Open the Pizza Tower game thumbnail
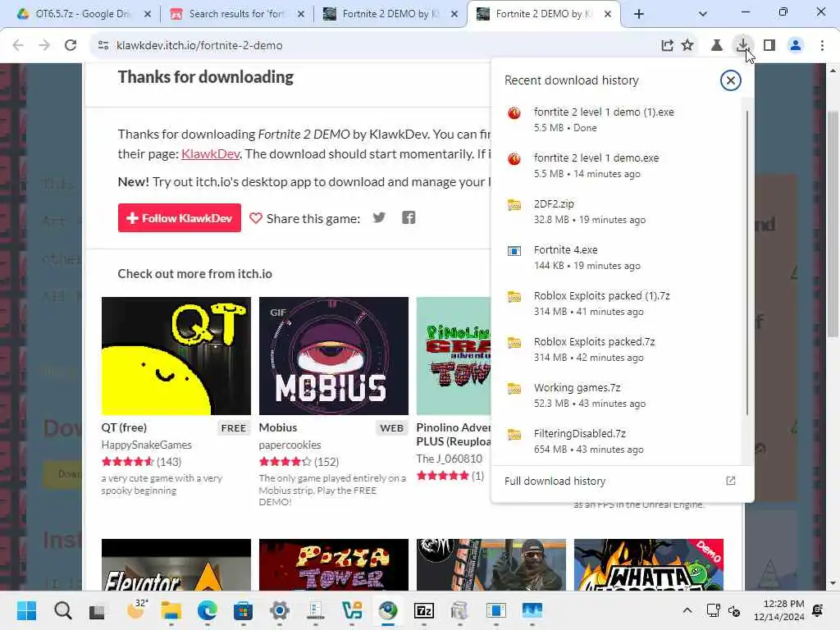This screenshot has width=840, height=630. point(334,564)
